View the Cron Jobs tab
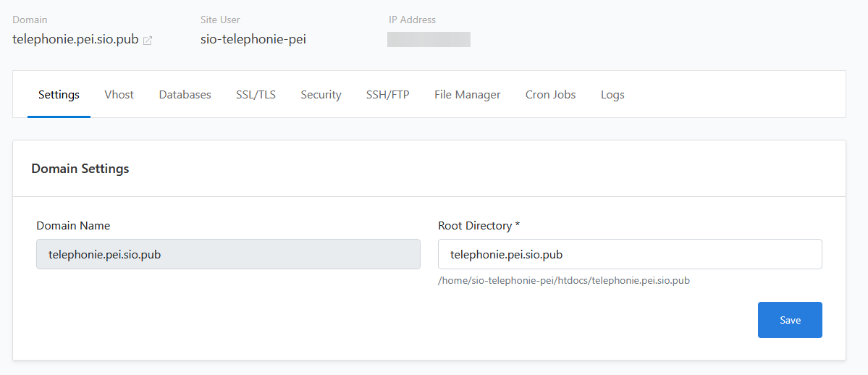868x375 pixels. (x=550, y=95)
